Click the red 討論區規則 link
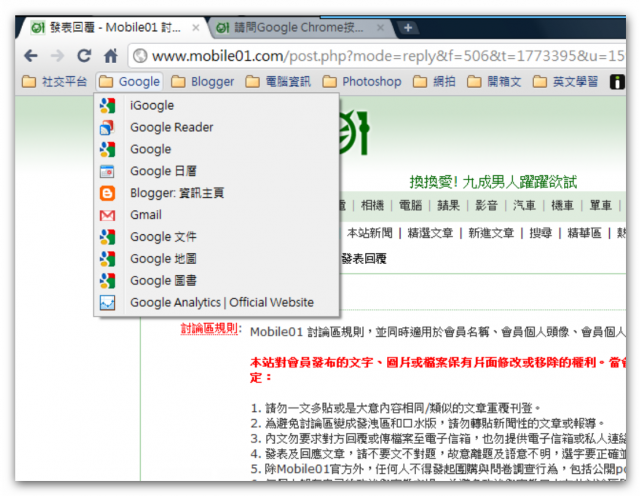The height and width of the screenshot is (496, 640). click(209, 329)
